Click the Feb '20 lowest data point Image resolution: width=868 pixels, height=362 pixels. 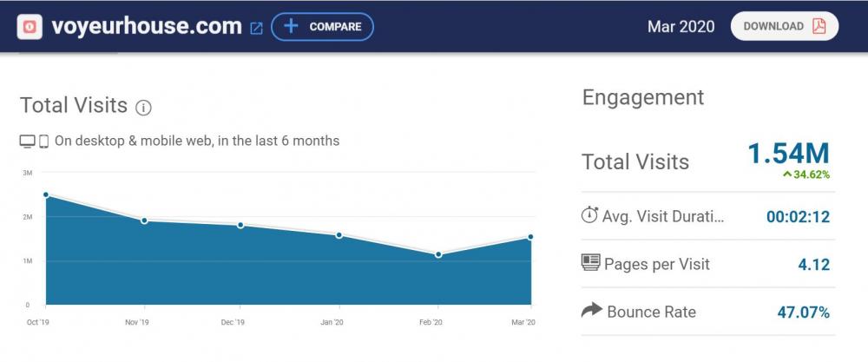pyautogui.click(x=438, y=254)
